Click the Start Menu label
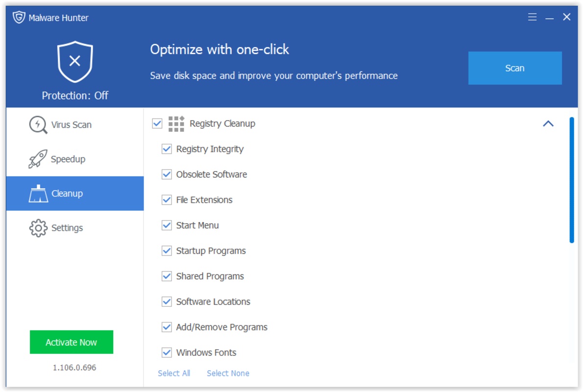Screen dimensions: 583x392 click(x=197, y=225)
